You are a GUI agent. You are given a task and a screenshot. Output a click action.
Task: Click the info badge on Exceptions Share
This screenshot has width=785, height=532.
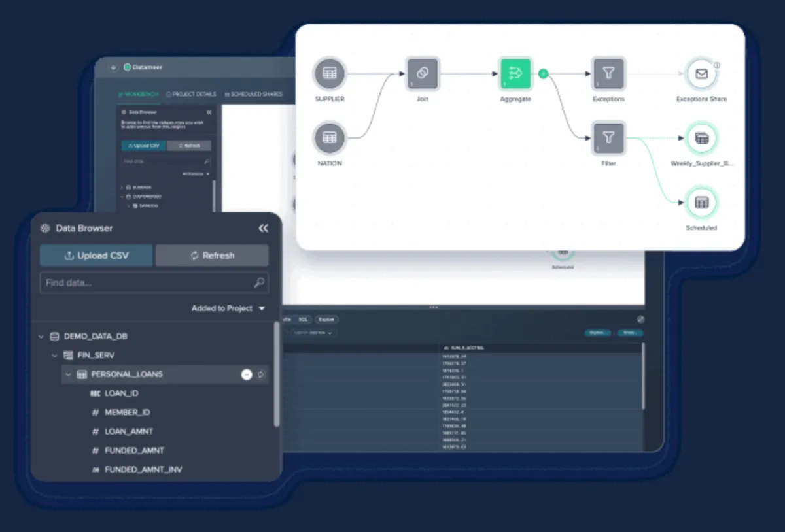716,65
